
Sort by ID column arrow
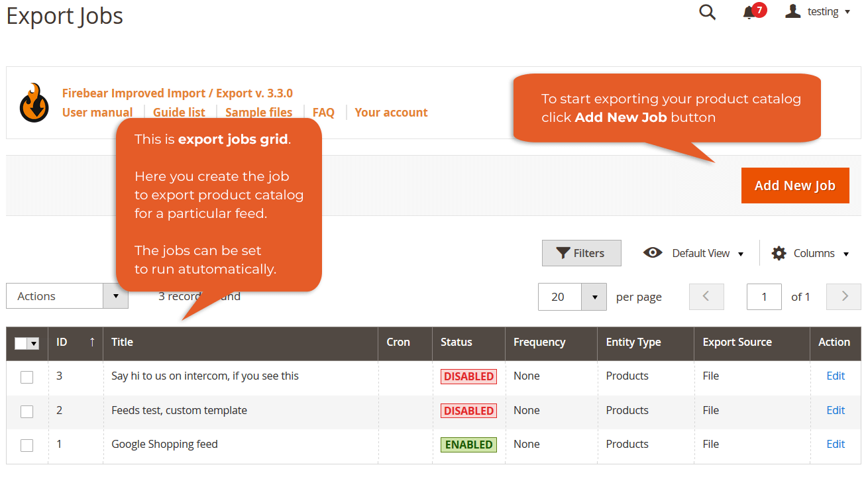tap(91, 342)
